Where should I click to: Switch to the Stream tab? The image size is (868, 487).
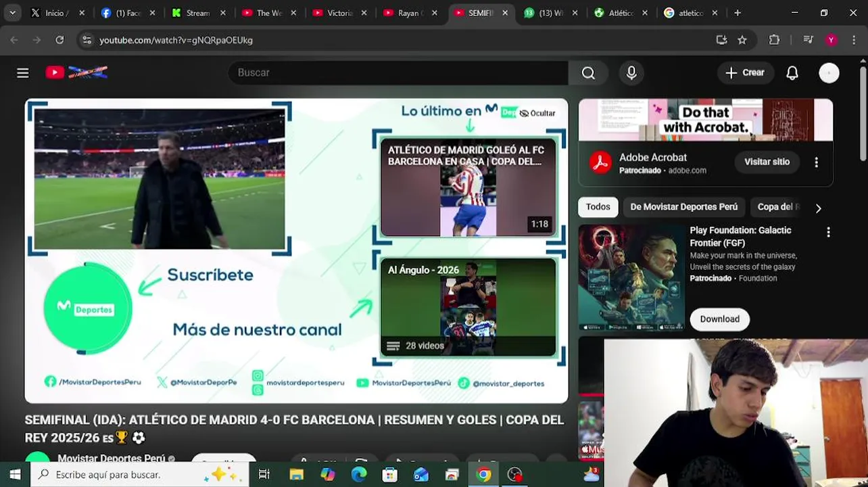point(197,13)
